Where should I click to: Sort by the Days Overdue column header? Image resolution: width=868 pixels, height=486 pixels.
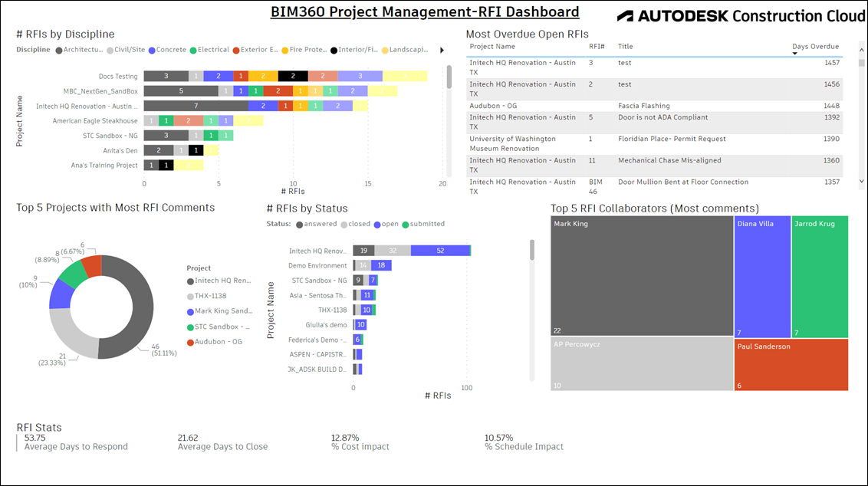pyautogui.click(x=815, y=47)
